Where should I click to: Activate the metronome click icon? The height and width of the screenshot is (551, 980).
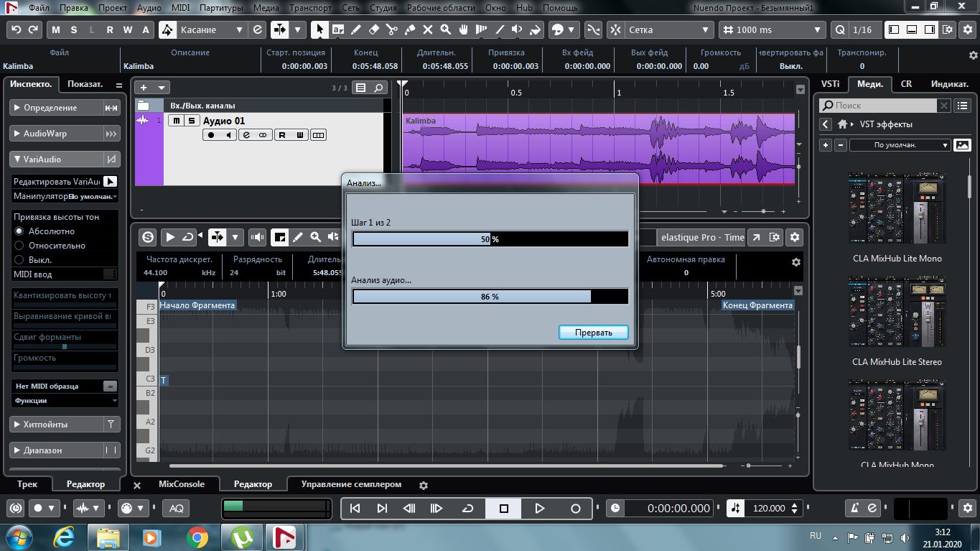pos(854,508)
